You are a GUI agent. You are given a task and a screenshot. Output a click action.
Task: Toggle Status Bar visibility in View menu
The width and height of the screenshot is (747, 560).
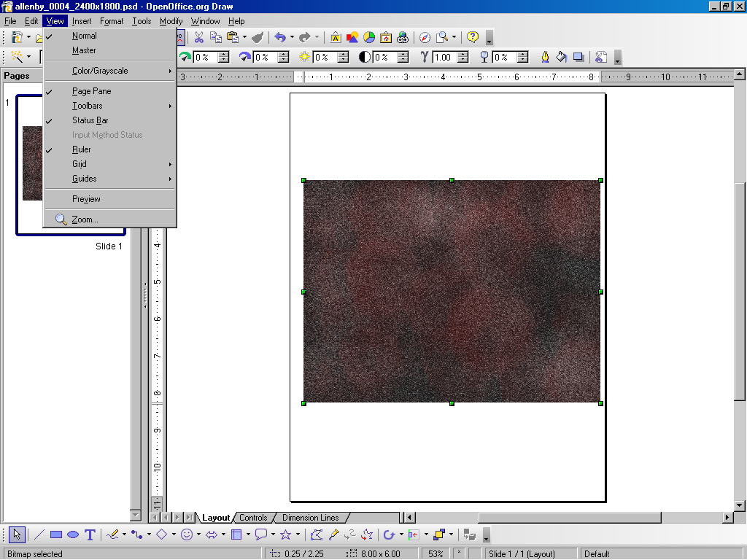(x=90, y=120)
